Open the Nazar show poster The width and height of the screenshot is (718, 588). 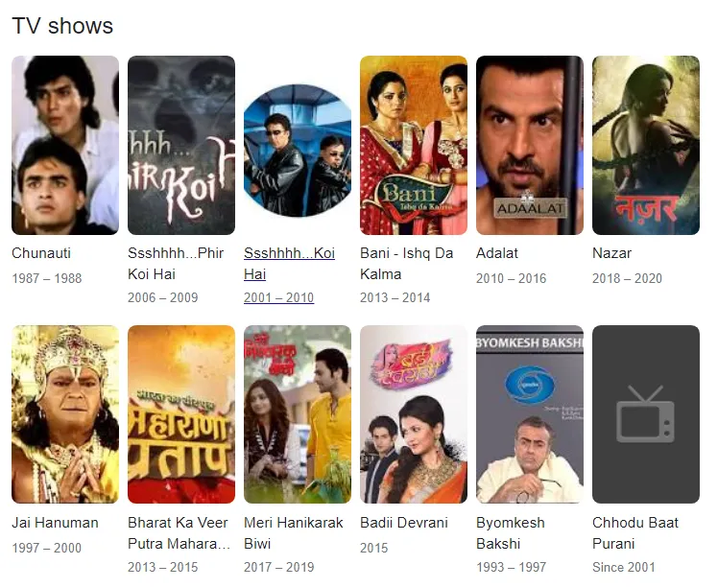pos(646,145)
